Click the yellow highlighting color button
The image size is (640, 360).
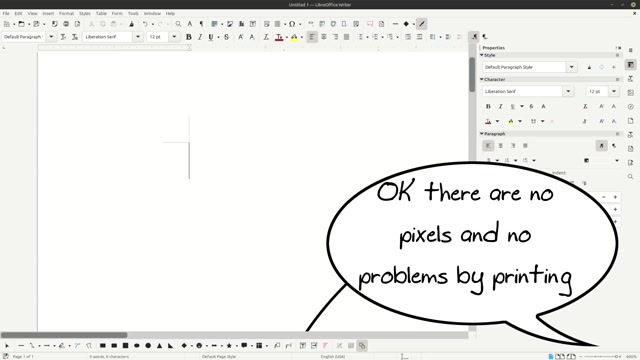(294, 37)
